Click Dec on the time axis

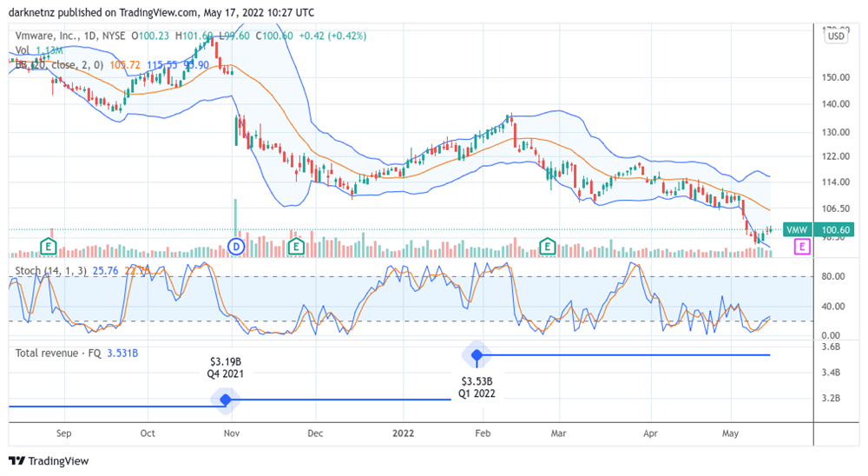pos(315,433)
